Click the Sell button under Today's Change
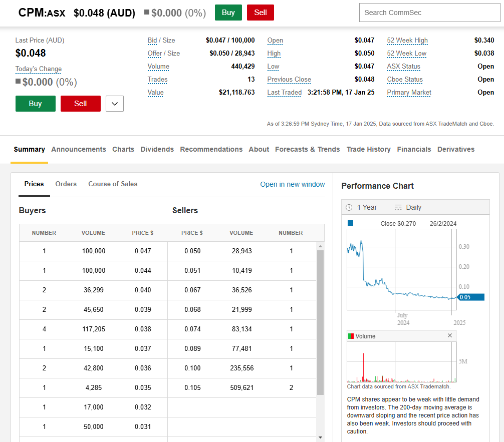The height and width of the screenshot is (442, 504). pos(80,104)
